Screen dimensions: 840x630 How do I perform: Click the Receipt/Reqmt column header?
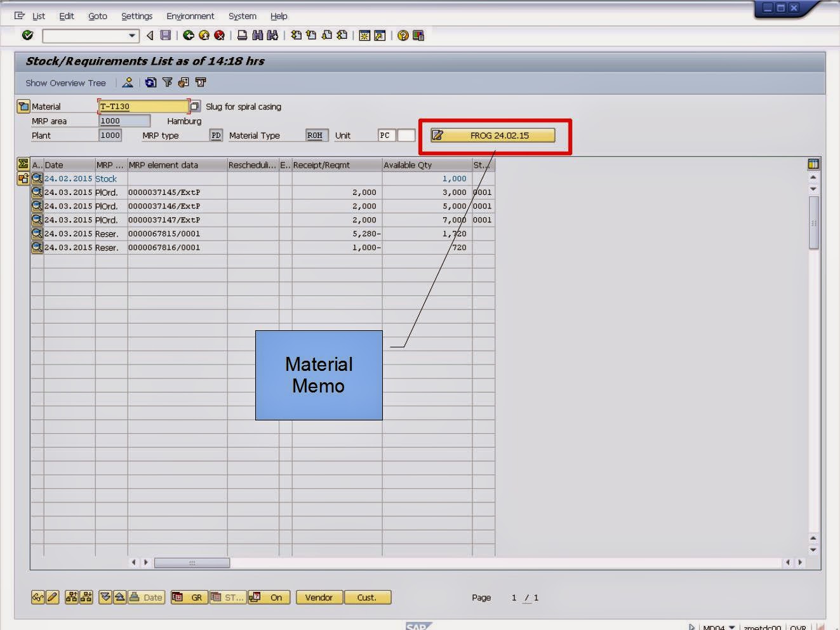coord(337,164)
